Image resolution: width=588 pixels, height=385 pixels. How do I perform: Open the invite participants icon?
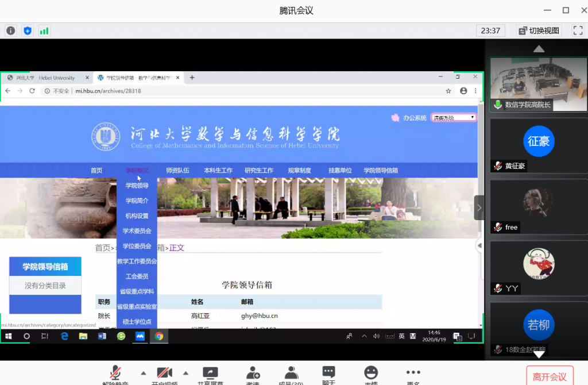[x=253, y=372]
